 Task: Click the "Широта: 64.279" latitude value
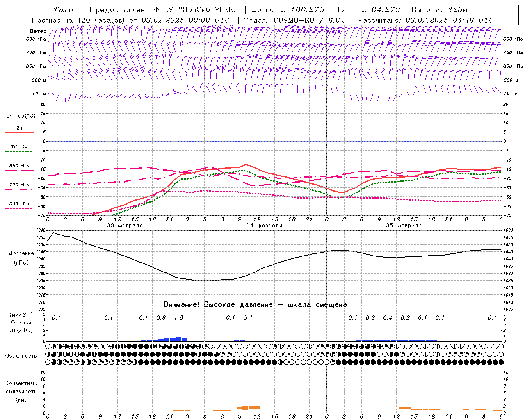pos(367,10)
